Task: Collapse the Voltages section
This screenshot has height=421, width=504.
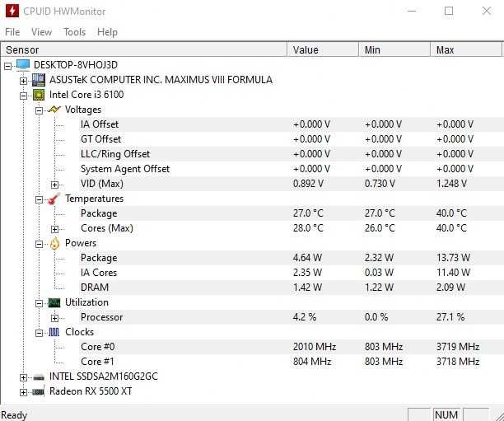Action: (x=39, y=110)
